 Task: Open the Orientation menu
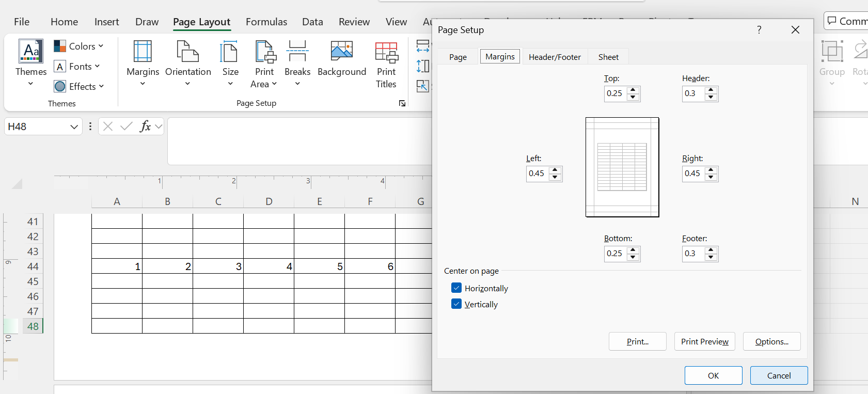point(188,64)
